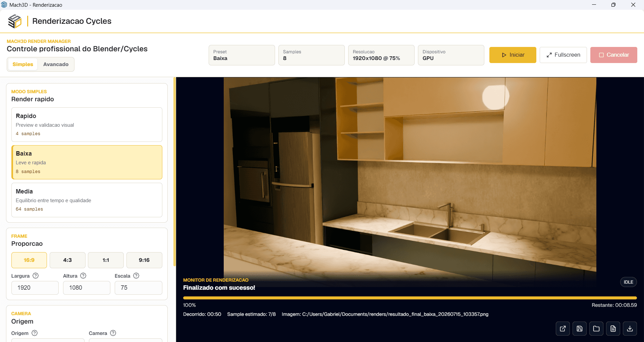Choose the 9:16 aspect ratio

[x=144, y=260]
